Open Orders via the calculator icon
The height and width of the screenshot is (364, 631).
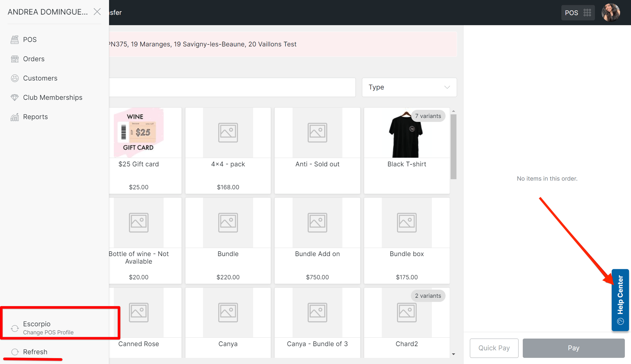tap(15, 59)
